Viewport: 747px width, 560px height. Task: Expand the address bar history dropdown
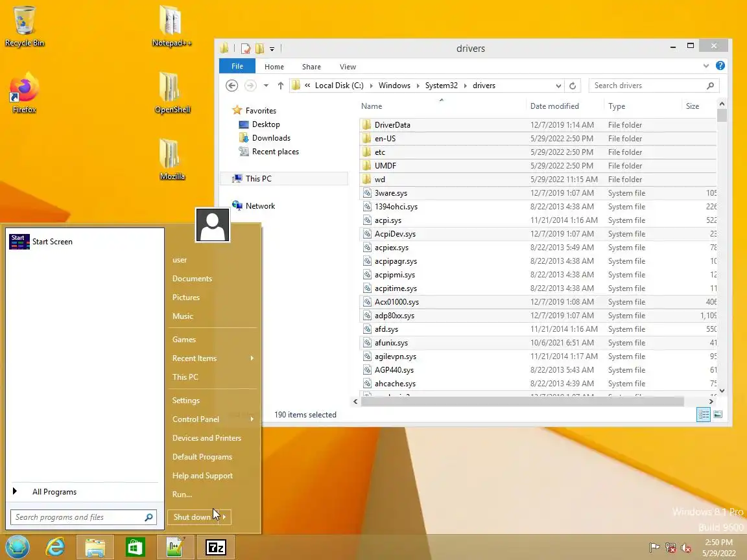[558, 86]
